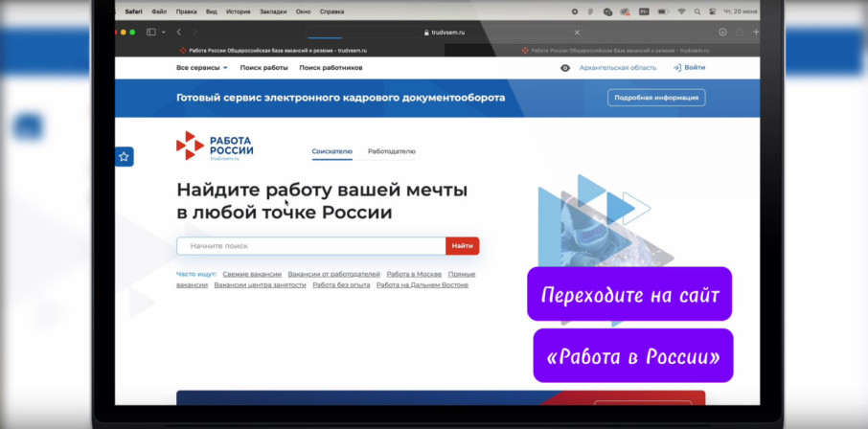Click the red Найти search button
The image size is (868, 429).
coord(462,246)
